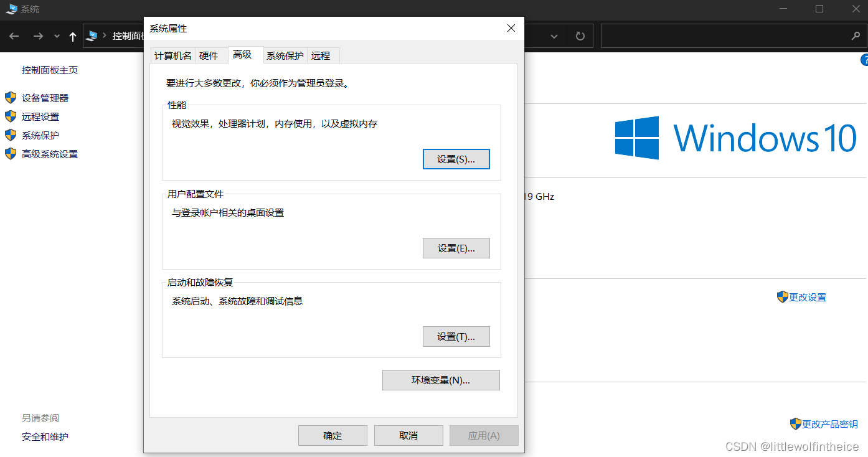Screen dimensions: 868x457
Task: Click the shield icon beside sidebar 系统保护
Action: coord(11,135)
